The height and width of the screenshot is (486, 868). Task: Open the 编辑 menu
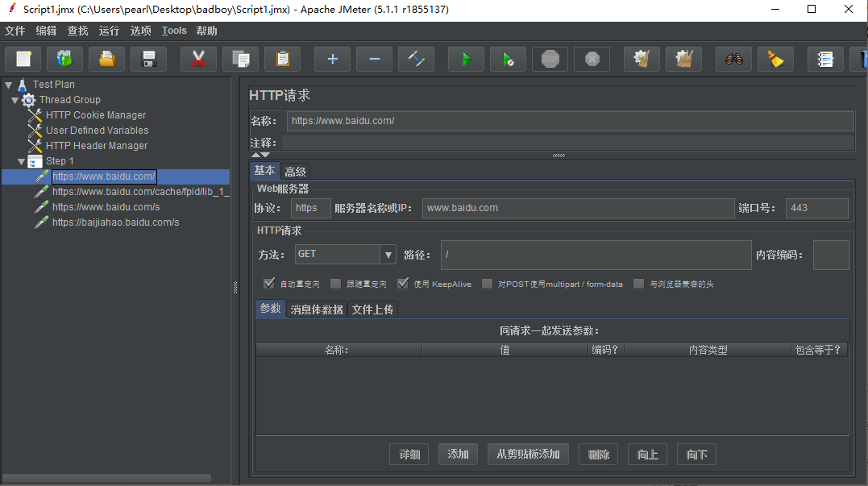coord(46,31)
